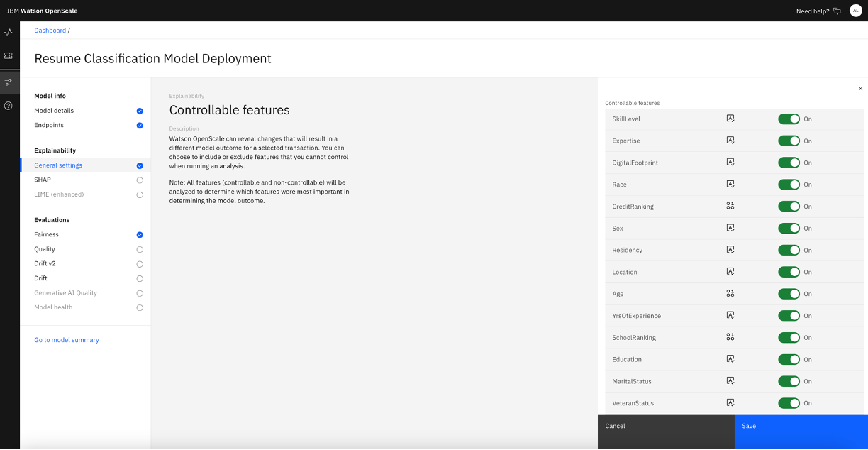
Task: Click the Expertise data type icon
Action: [730, 141]
